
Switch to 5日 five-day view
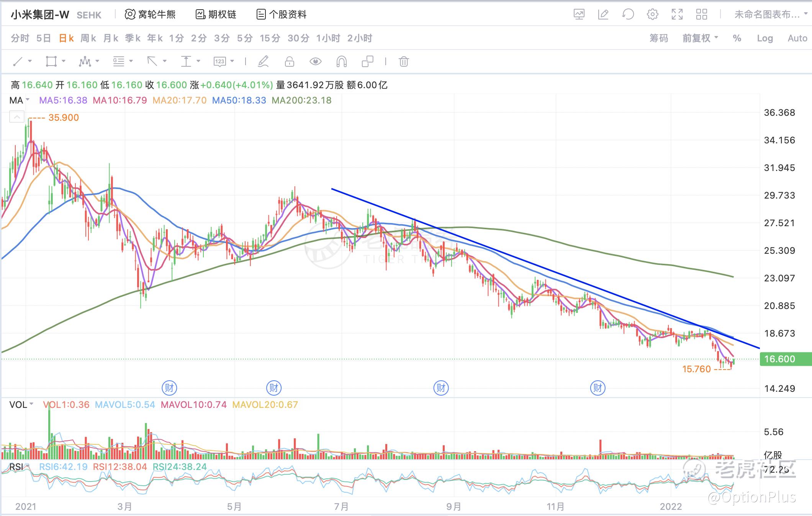[44, 38]
